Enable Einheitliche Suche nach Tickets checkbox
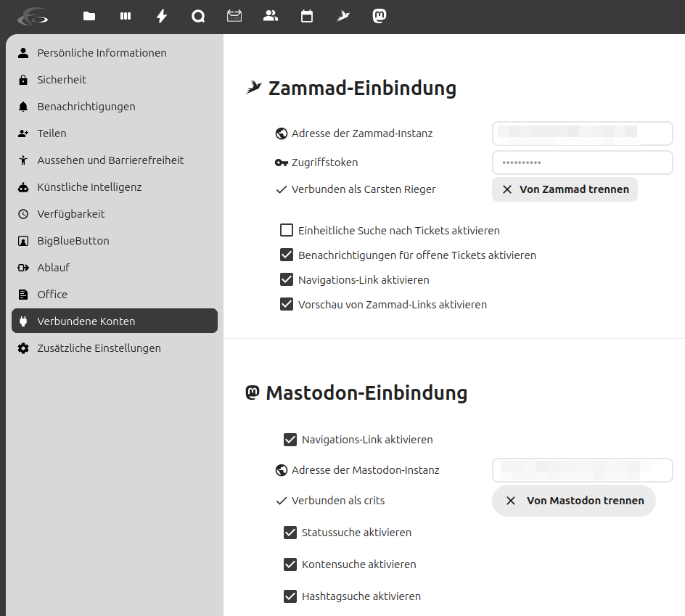685x616 pixels. click(287, 230)
